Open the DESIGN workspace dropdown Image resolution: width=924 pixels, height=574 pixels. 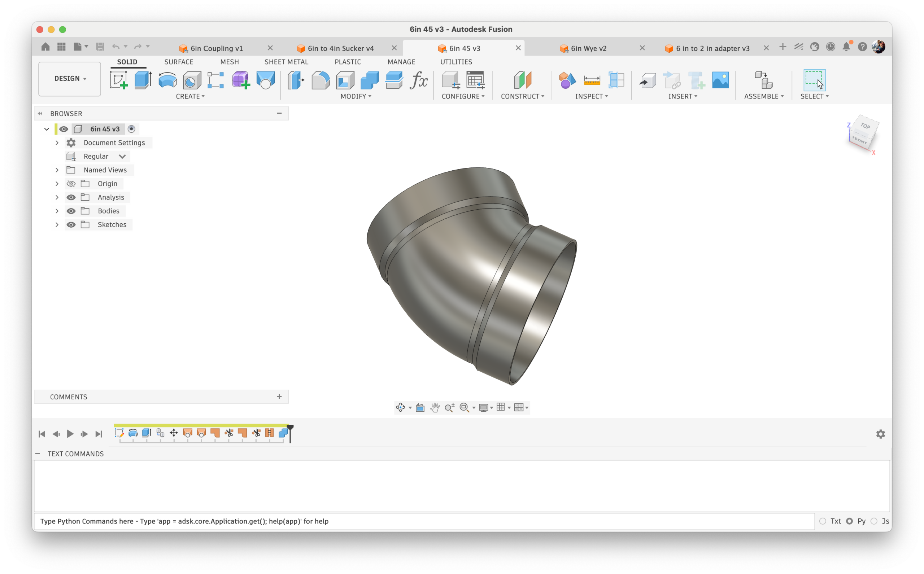pos(70,79)
